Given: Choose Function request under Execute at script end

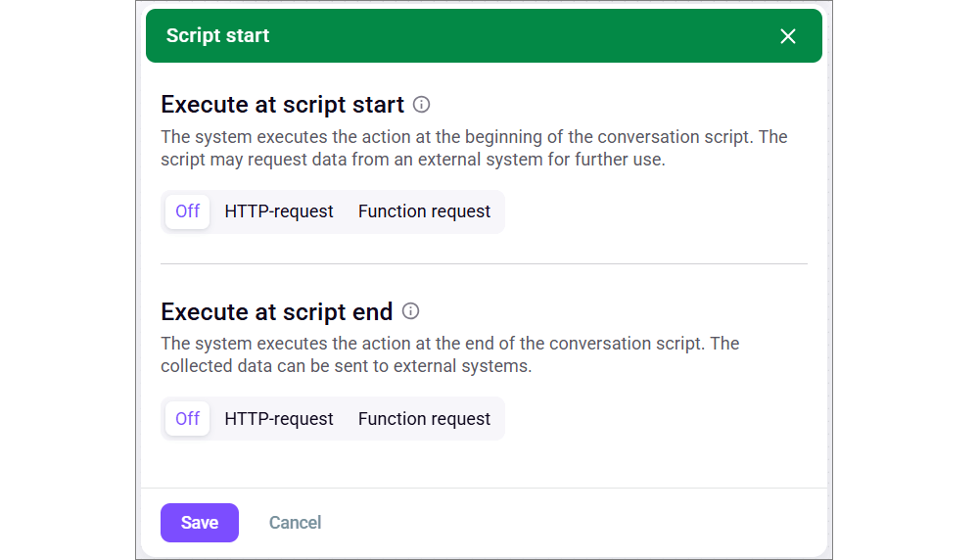Looking at the screenshot, I should click(x=425, y=418).
